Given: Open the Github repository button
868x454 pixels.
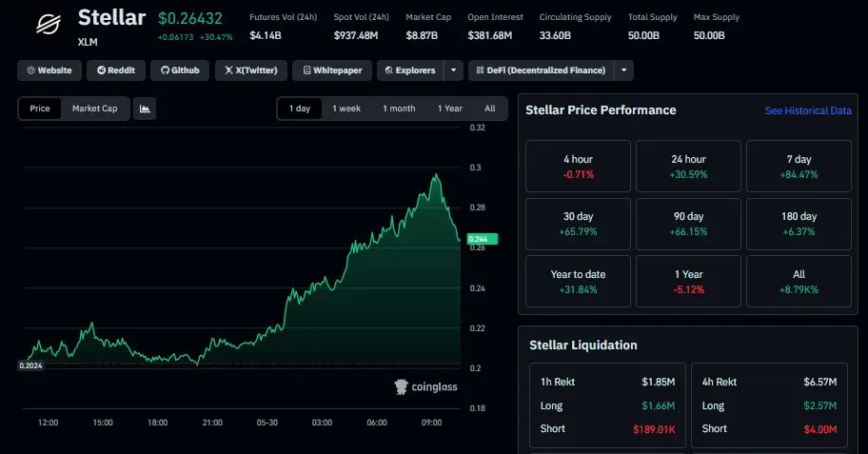Looking at the screenshot, I should (x=180, y=70).
